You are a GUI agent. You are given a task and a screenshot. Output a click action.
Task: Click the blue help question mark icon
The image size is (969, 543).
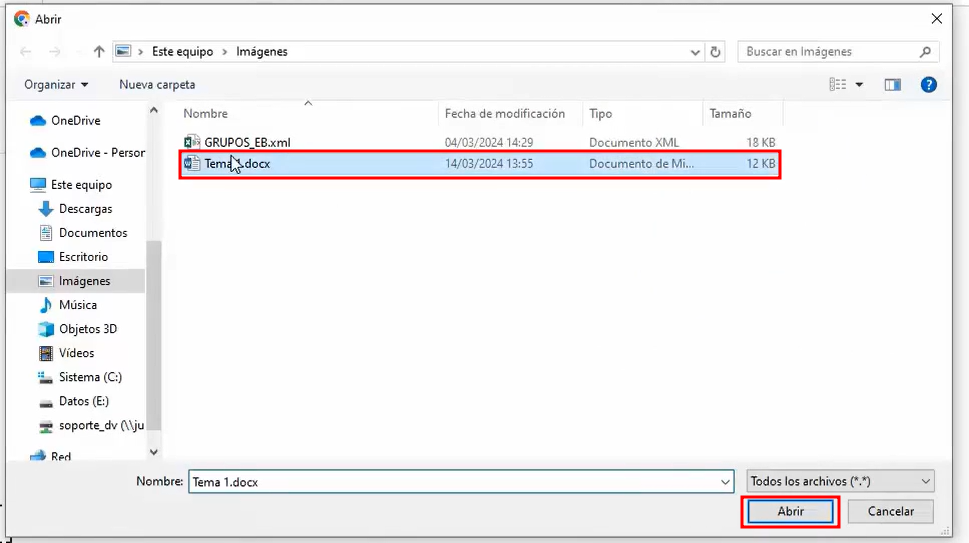[928, 85]
